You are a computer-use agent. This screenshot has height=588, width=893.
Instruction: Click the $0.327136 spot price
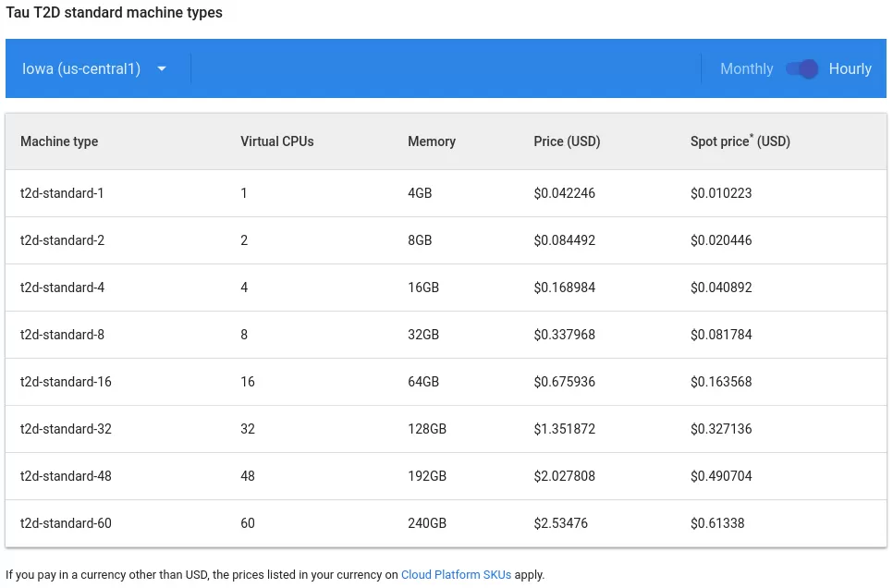[721, 429]
